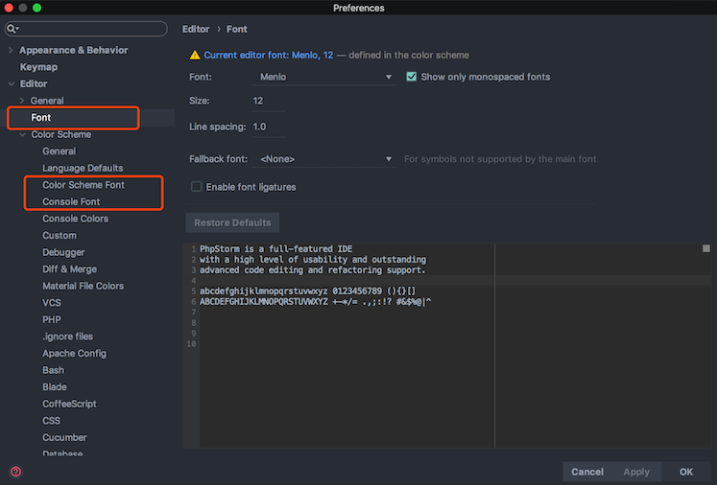717x485 pixels.
Task: Expand the General node under Editor
Action: (x=22, y=101)
